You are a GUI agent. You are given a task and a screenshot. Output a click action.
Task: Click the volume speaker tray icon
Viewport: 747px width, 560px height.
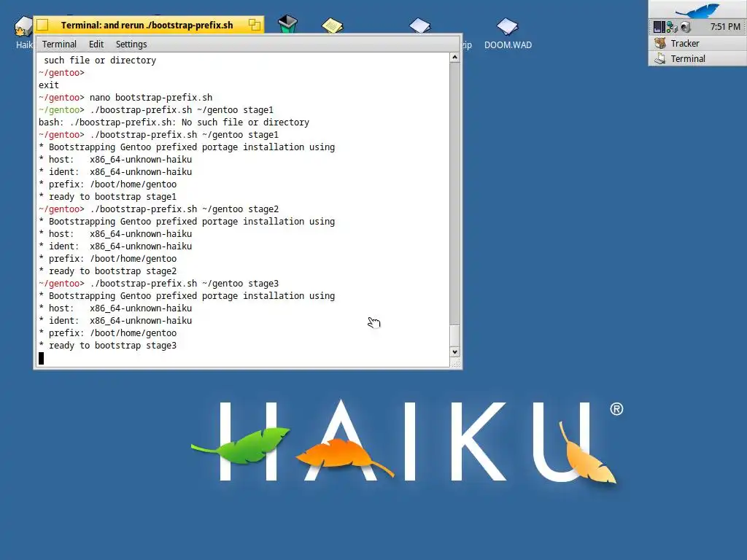click(686, 27)
